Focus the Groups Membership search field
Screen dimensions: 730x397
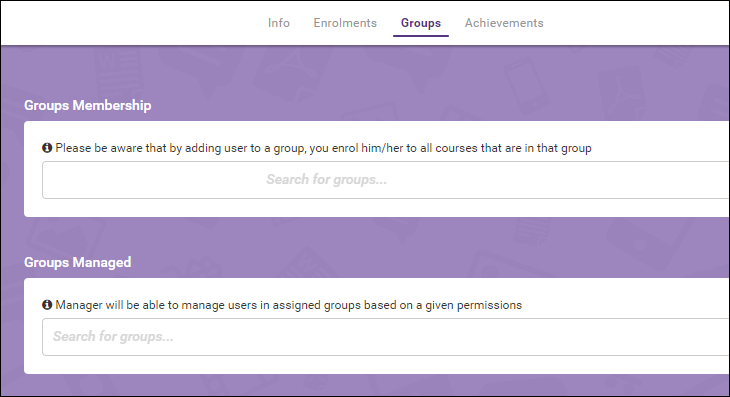(385, 180)
